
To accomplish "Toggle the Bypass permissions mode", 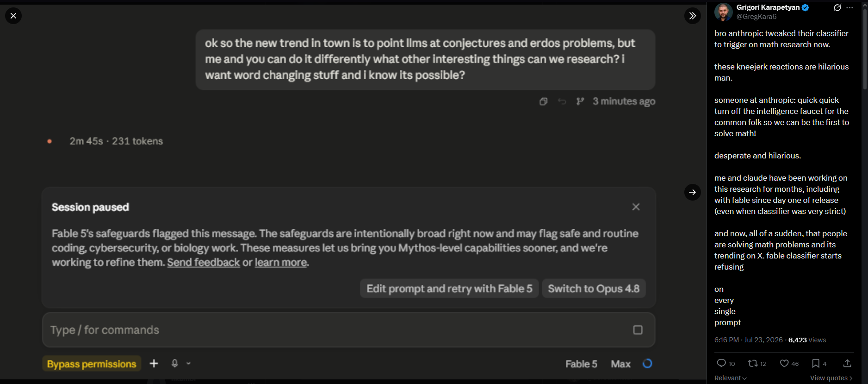I will (92, 364).
